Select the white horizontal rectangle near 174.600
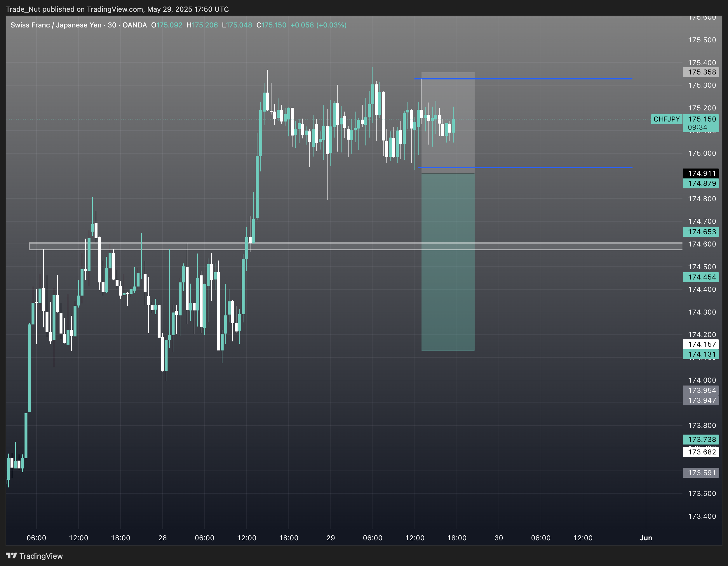This screenshot has width=728, height=566. [x=356, y=246]
